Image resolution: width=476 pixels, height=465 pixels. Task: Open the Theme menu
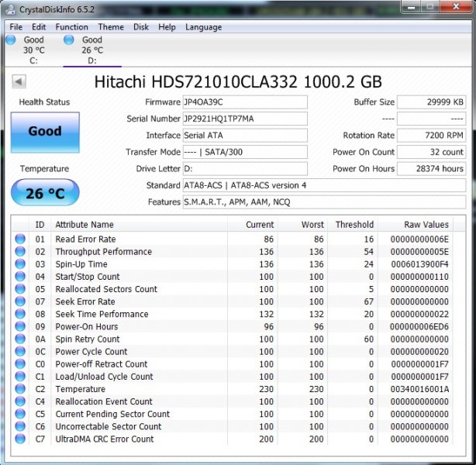coord(111,27)
